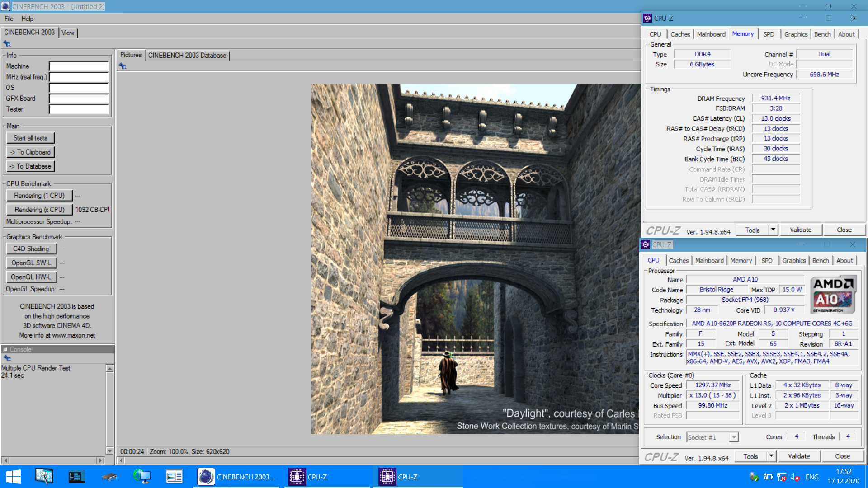
Task: Switch to CINEBENCH 2003 taskbar button
Action: [237, 477]
